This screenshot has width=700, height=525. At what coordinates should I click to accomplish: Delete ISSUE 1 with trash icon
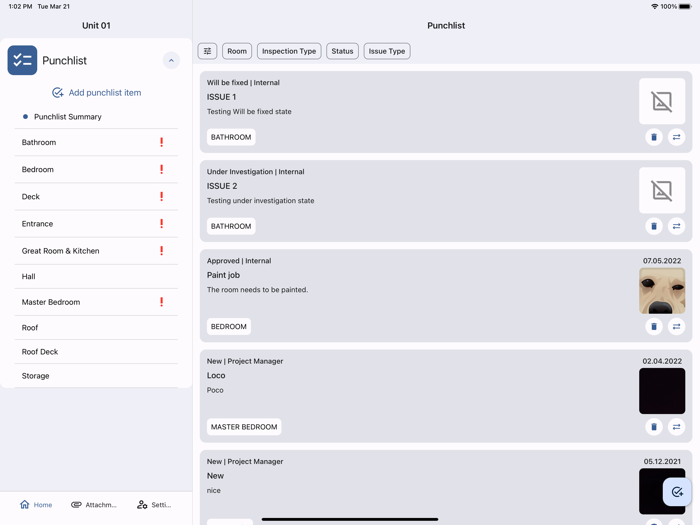654,137
